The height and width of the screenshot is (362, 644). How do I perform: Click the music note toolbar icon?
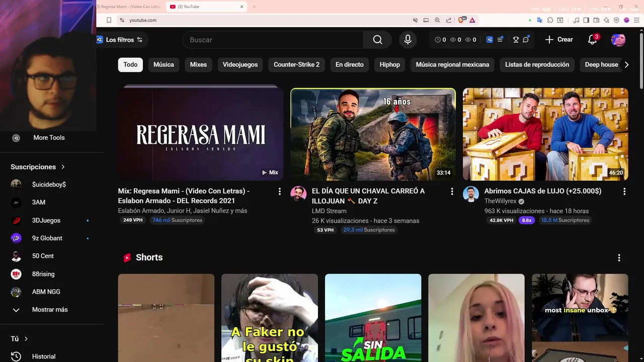coord(577,20)
